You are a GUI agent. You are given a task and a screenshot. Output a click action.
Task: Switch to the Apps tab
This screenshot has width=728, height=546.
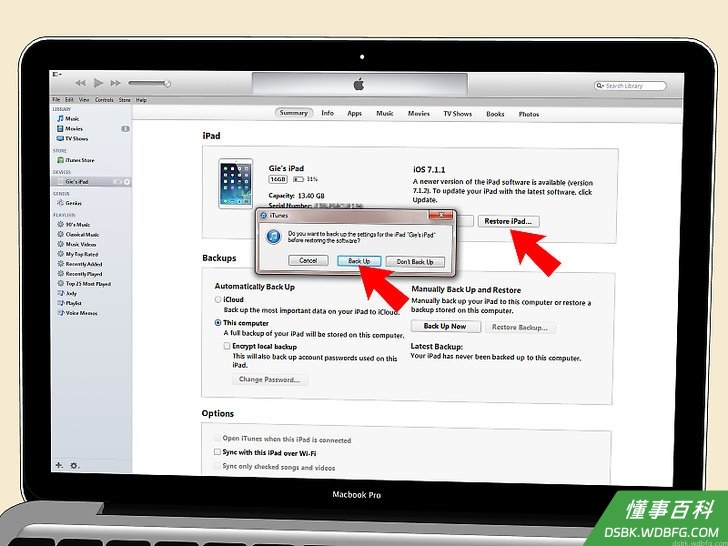[354, 113]
